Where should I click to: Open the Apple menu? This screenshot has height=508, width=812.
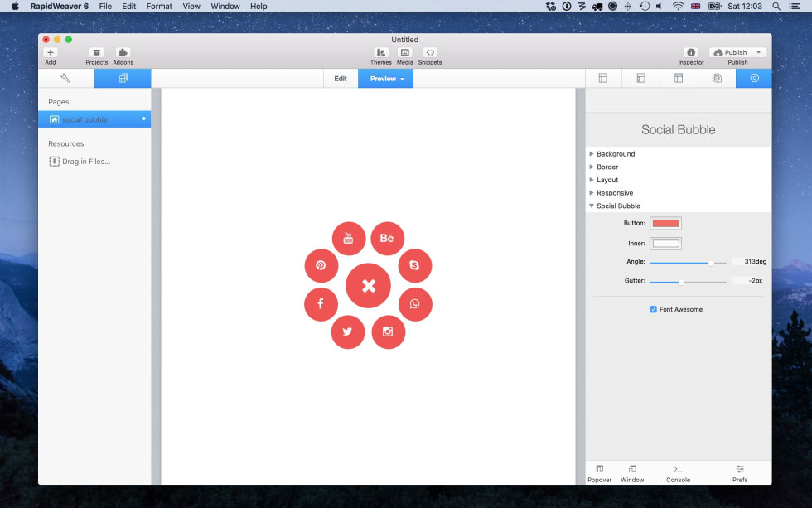click(15, 6)
